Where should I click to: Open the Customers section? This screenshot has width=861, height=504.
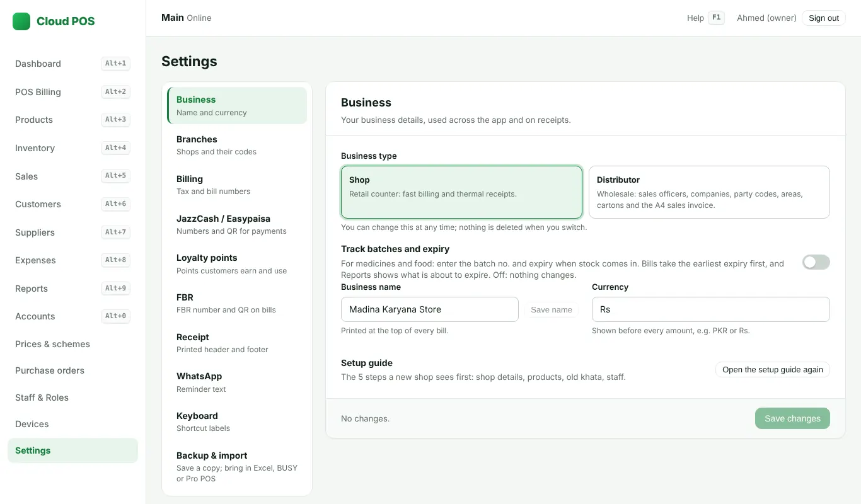[72, 204]
